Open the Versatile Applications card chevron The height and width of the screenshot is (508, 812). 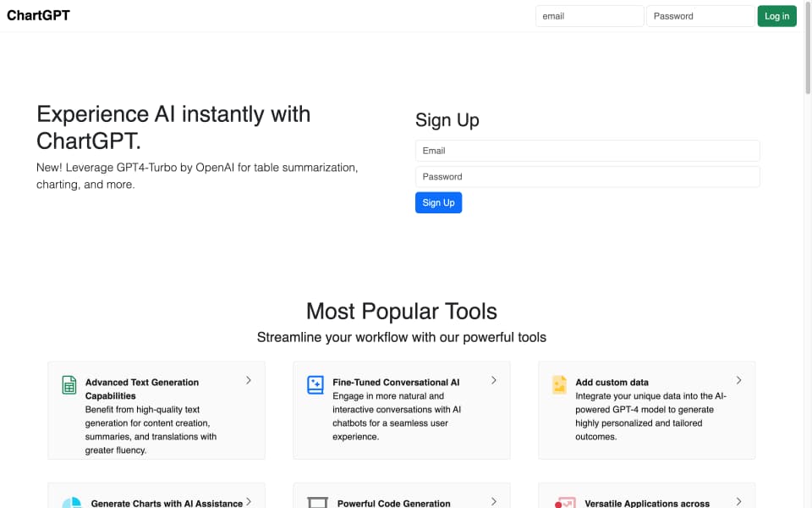[x=739, y=501]
